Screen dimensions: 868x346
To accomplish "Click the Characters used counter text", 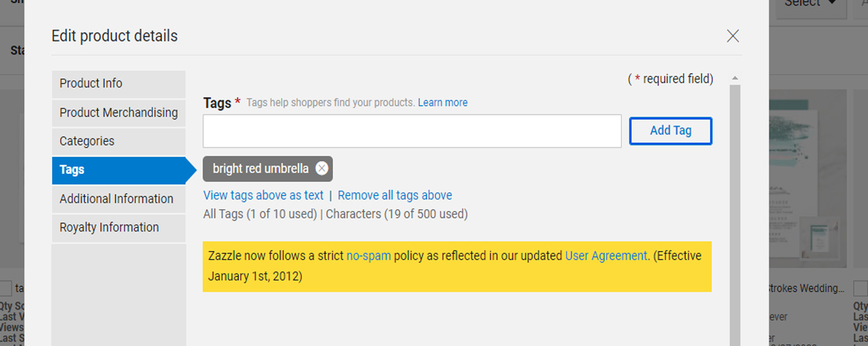I will coord(396,214).
